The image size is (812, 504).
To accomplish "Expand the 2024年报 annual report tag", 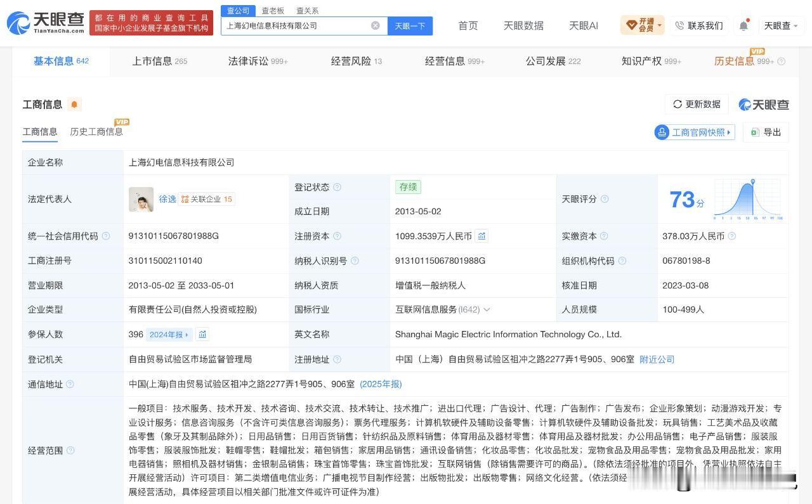I will point(169,334).
